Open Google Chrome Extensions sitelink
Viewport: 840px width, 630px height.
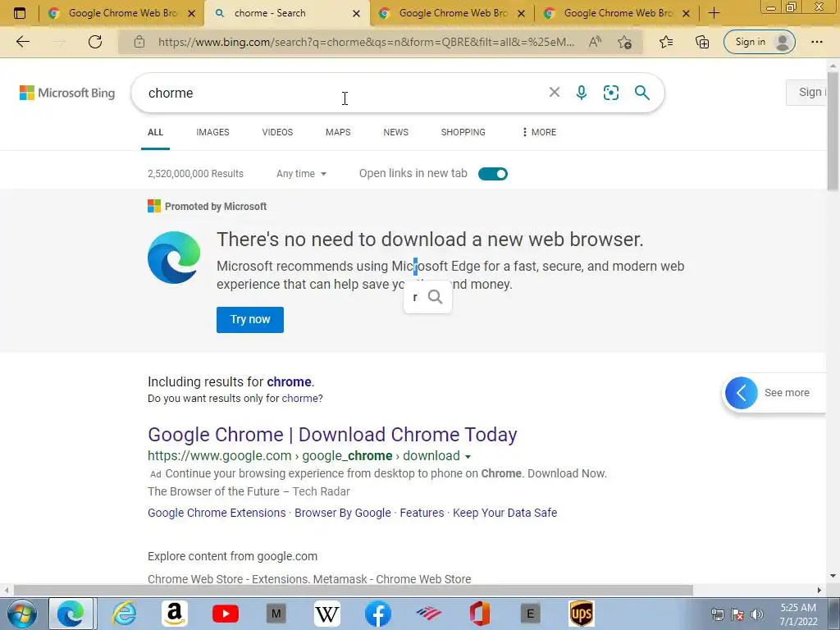coord(217,513)
